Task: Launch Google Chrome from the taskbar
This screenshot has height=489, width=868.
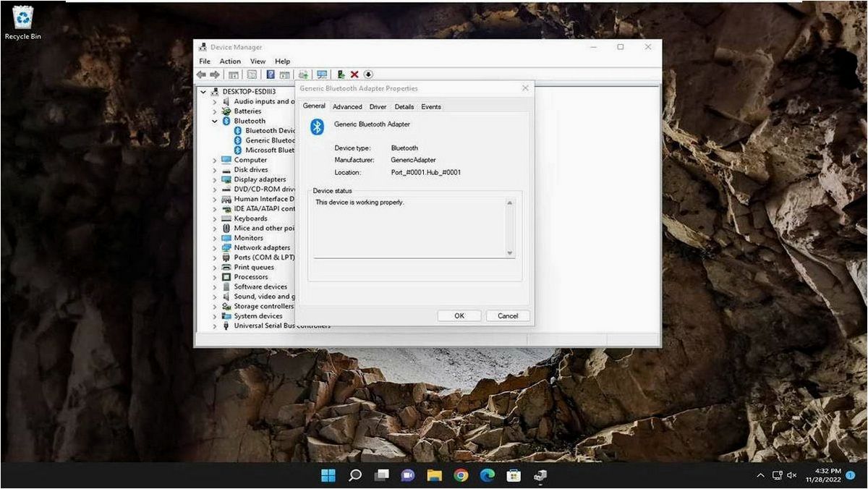Action: point(461,475)
